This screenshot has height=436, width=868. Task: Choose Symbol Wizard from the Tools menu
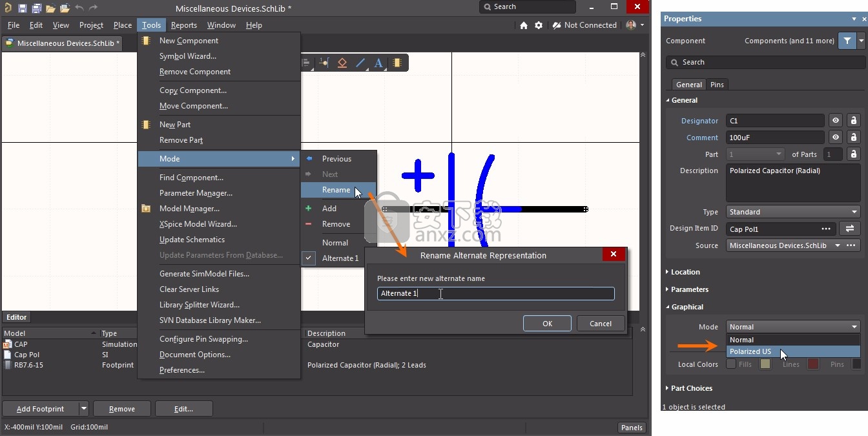(187, 56)
